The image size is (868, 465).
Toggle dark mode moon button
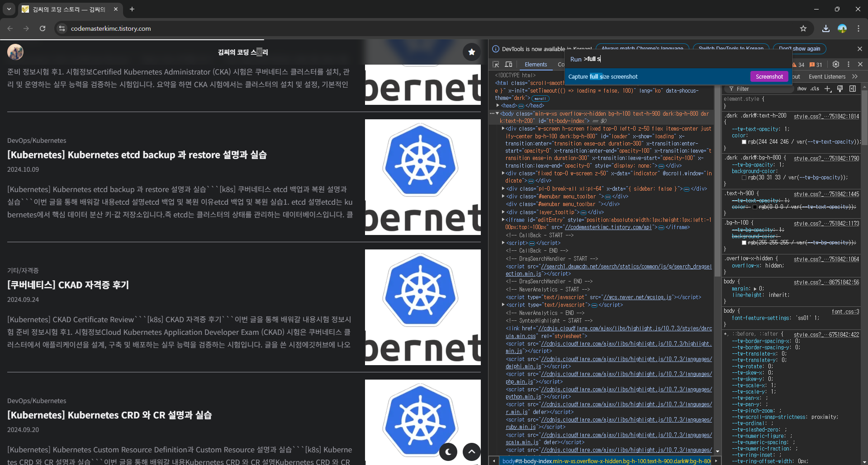(448, 451)
